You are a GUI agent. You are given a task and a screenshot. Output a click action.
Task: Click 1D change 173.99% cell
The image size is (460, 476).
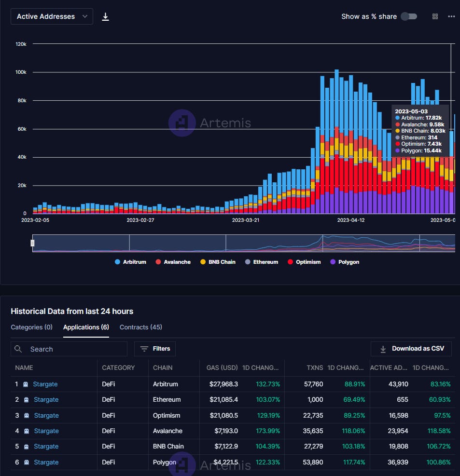point(268,431)
